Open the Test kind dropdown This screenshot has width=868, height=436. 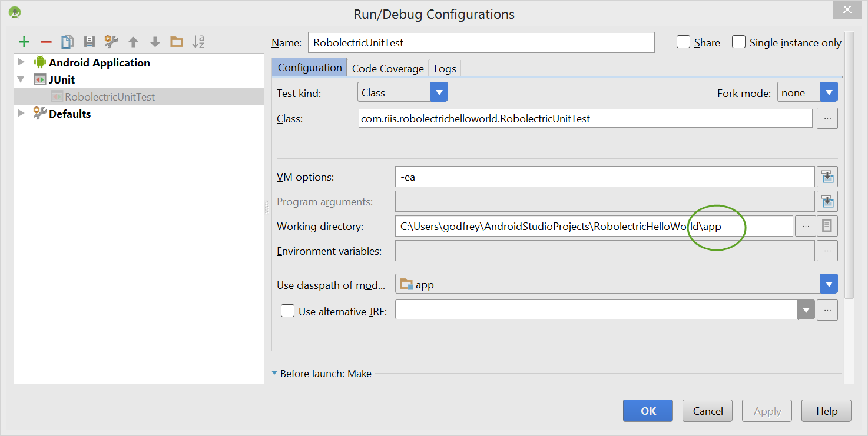point(439,92)
